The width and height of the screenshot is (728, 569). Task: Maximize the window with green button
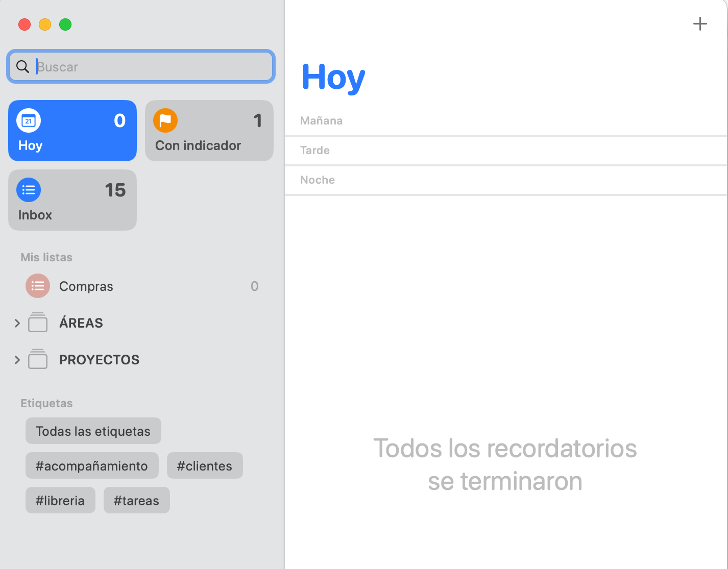[x=65, y=24]
